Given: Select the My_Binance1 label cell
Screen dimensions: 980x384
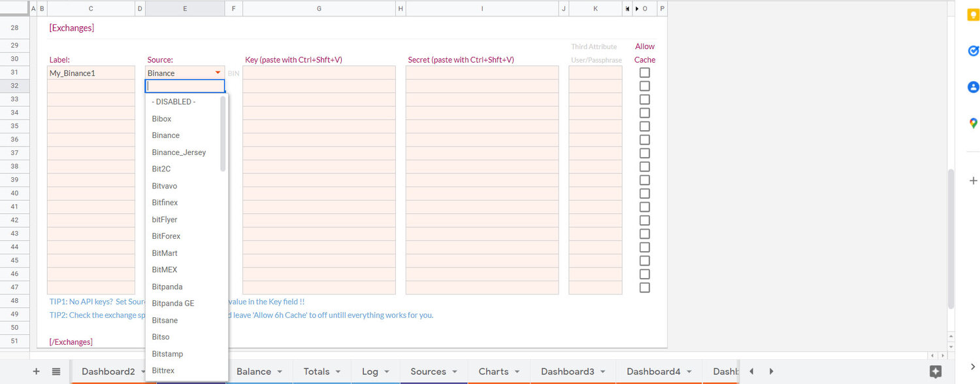Looking at the screenshot, I should (91, 73).
